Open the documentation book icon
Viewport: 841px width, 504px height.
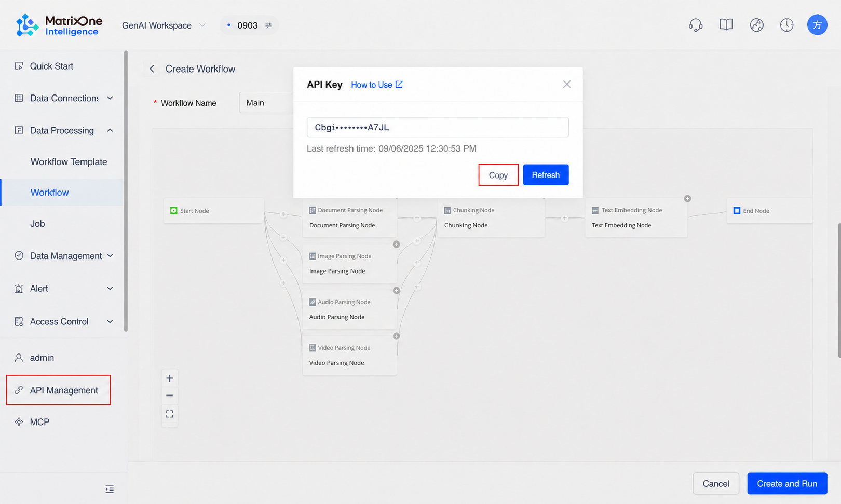coord(726,25)
